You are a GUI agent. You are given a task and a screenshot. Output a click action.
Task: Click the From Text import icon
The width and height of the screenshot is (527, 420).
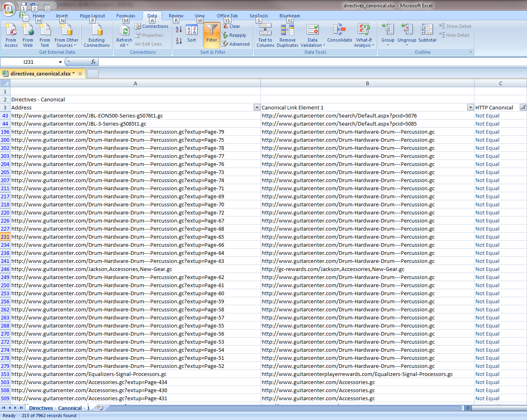tap(45, 35)
